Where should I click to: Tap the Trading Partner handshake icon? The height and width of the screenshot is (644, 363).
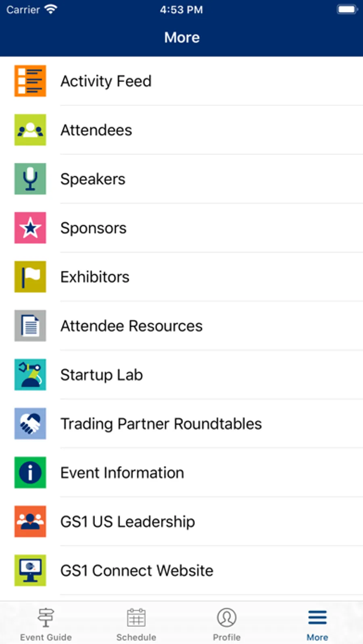pyautogui.click(x=30, y=424)
